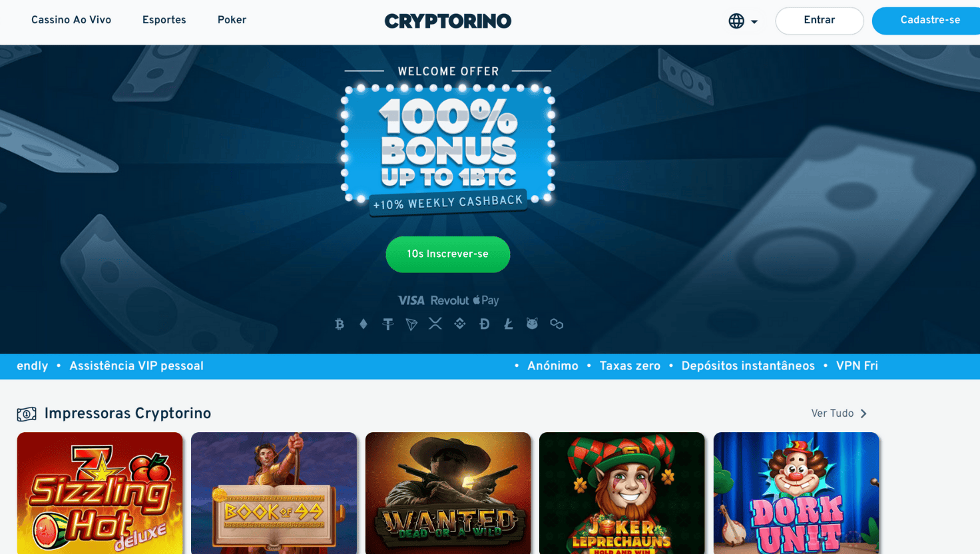
Task: Click the Entrar login button
Action: tap(820, 21)
